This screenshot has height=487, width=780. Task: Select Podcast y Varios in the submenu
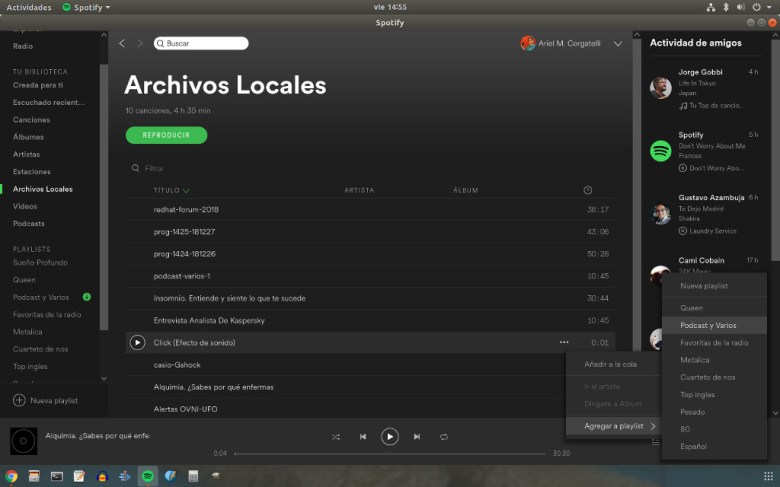pos(714,325)
